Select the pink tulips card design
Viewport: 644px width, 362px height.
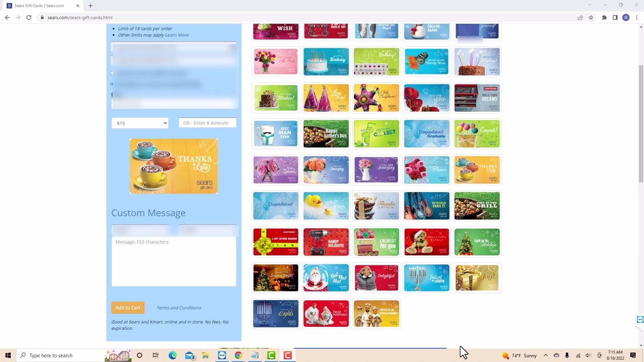pos(276,61)
